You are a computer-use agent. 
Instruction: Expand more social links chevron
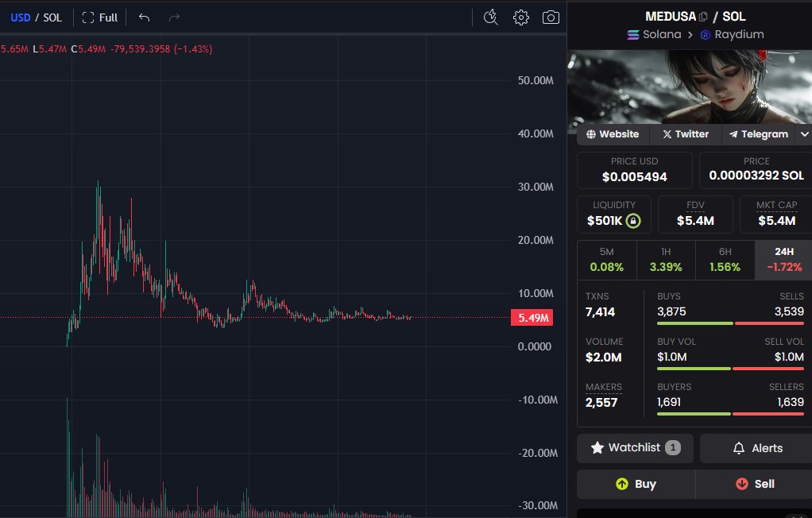point(804,134)
